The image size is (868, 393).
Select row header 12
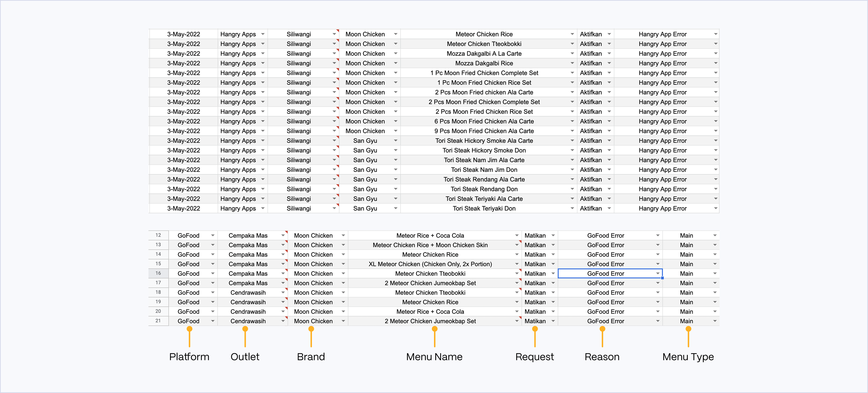158,235
